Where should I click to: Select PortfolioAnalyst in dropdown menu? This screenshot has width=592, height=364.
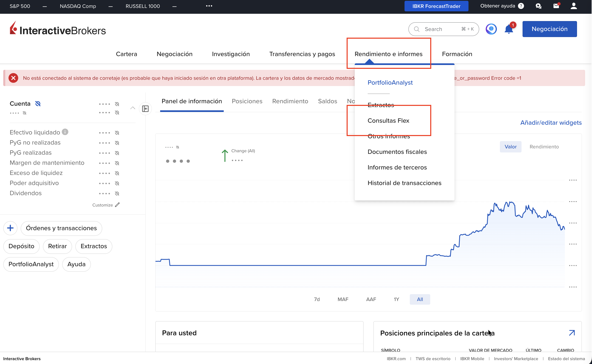[390, 83]
